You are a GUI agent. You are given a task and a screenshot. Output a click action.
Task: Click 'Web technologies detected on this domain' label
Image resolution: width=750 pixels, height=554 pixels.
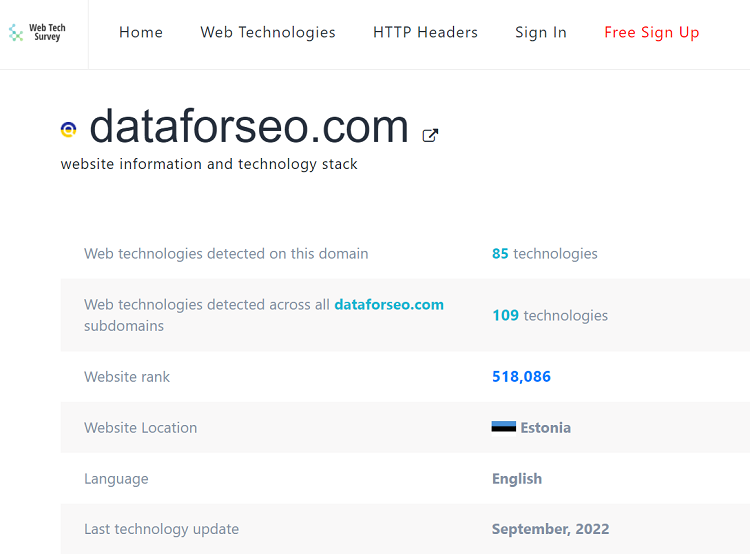[x=226, y=254]
